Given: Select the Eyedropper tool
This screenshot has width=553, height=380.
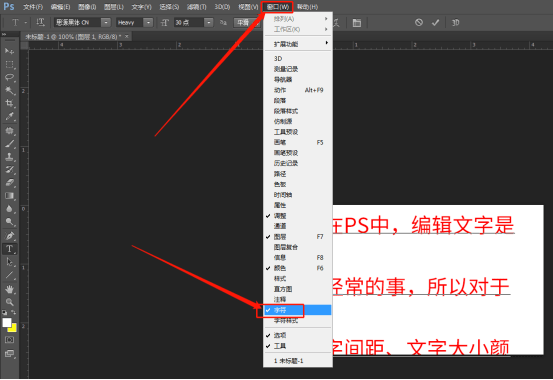Looking at the screenshot, I should [10, 116].
